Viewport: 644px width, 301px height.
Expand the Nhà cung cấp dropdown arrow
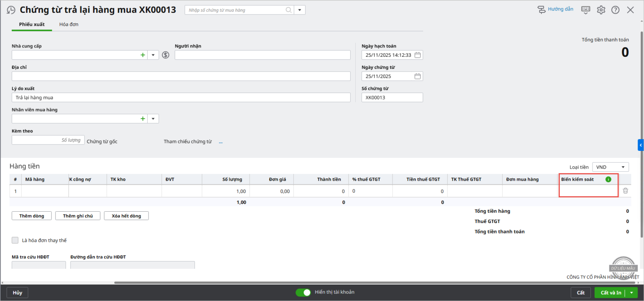pyautogui.click(x=153, y=55)
